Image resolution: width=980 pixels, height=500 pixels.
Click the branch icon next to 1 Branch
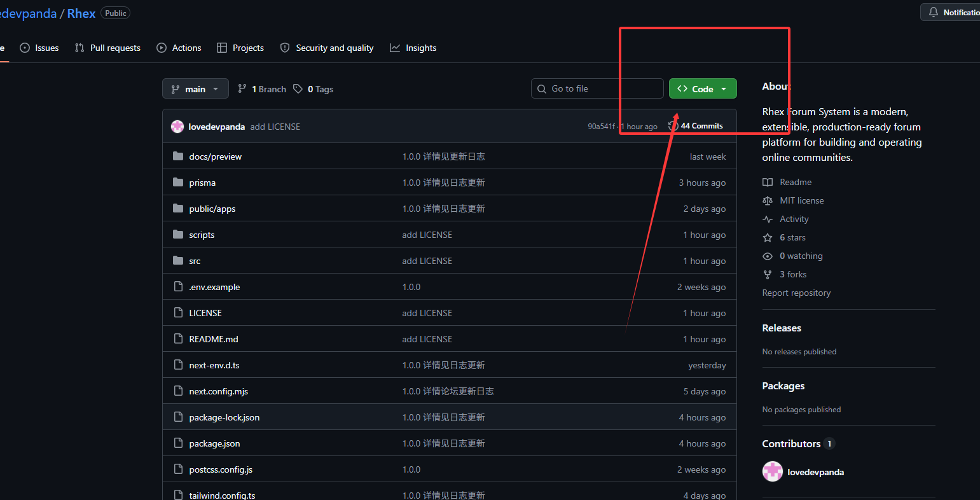(242, 89)
